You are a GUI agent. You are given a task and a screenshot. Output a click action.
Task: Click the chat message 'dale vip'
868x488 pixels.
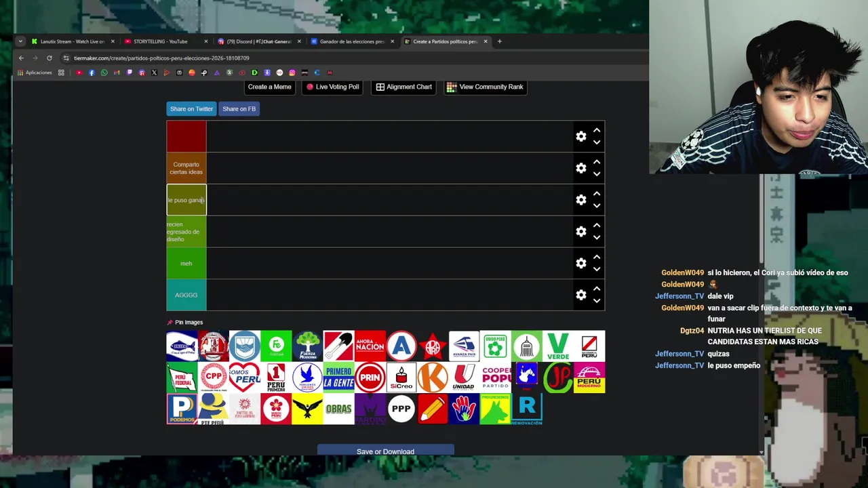pyautogui.click(x=720, y=296)
